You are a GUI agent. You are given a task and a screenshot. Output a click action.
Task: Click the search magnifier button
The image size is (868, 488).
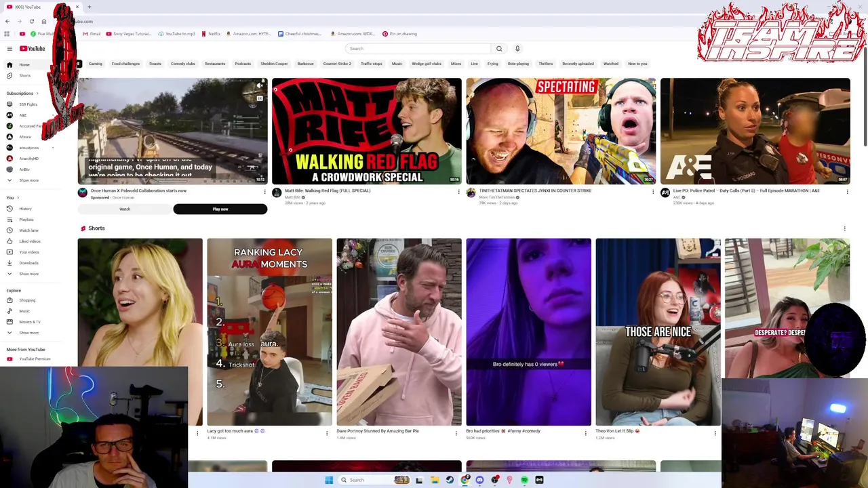point(499,49)
